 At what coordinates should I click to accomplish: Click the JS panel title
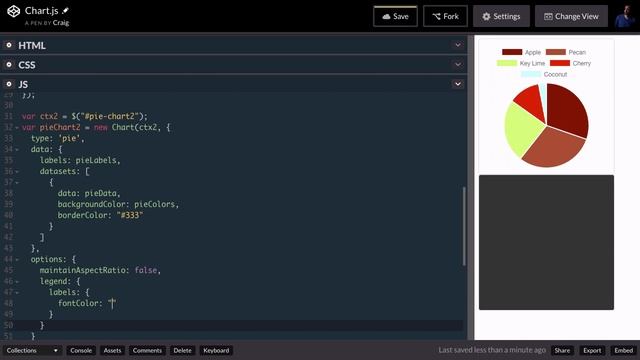point(23,84)
